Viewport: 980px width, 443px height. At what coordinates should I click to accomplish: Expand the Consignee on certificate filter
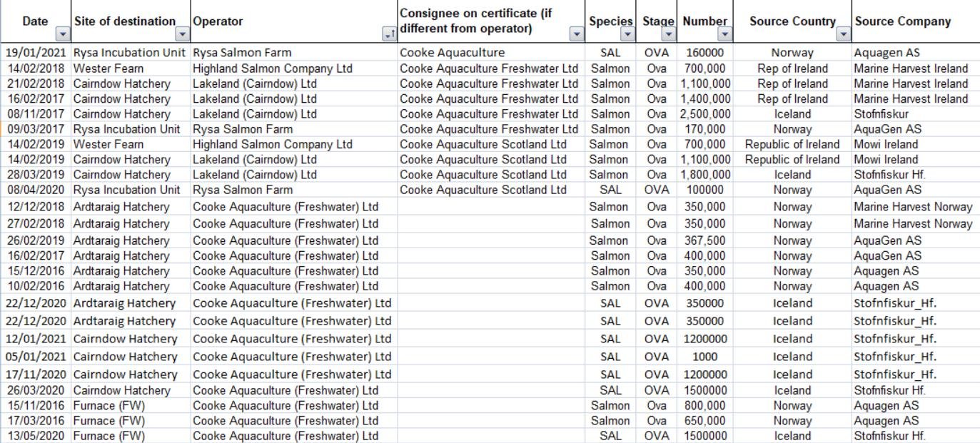[x=577, y=34]
